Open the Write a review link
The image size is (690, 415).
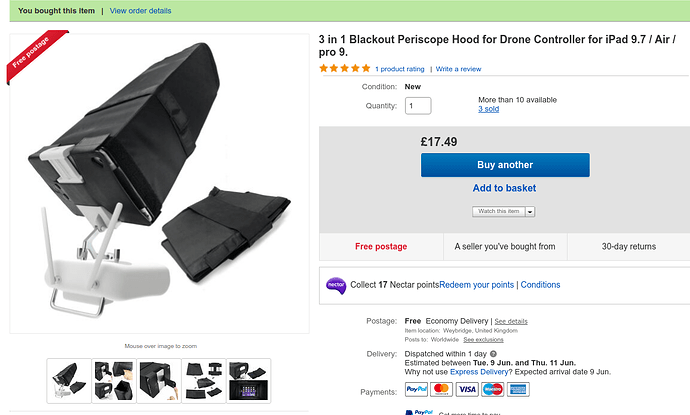tap(458, 69)
